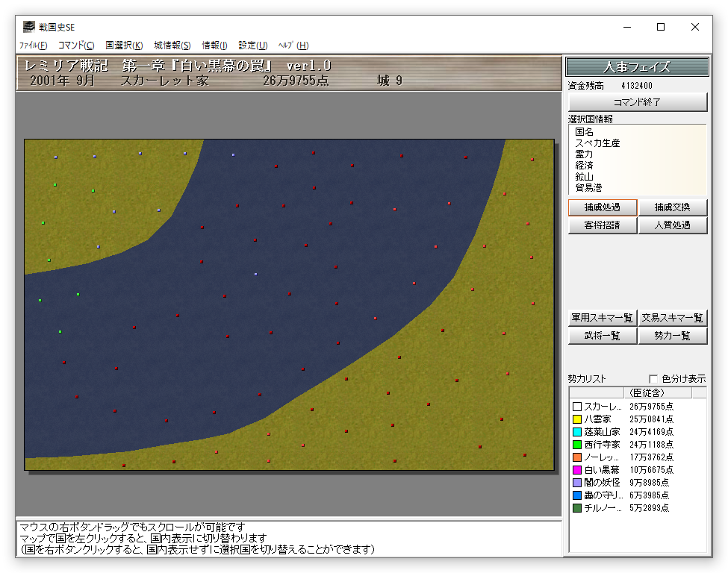Click the 捕虜処遇 button
The width and height of the screenshot is (728, 573).
(x=602, y=207)
